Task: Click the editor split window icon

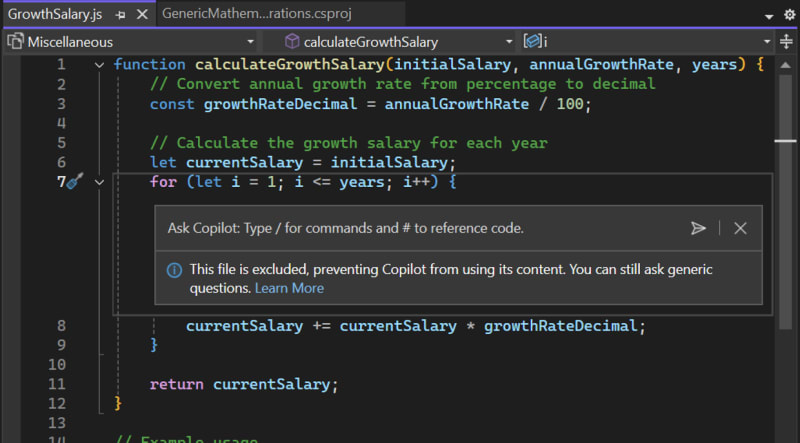Action: (x=788, y=42)
